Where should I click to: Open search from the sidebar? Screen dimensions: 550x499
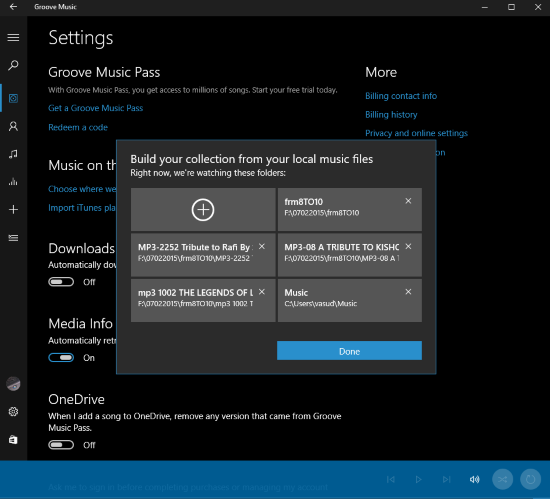point(13,65)
